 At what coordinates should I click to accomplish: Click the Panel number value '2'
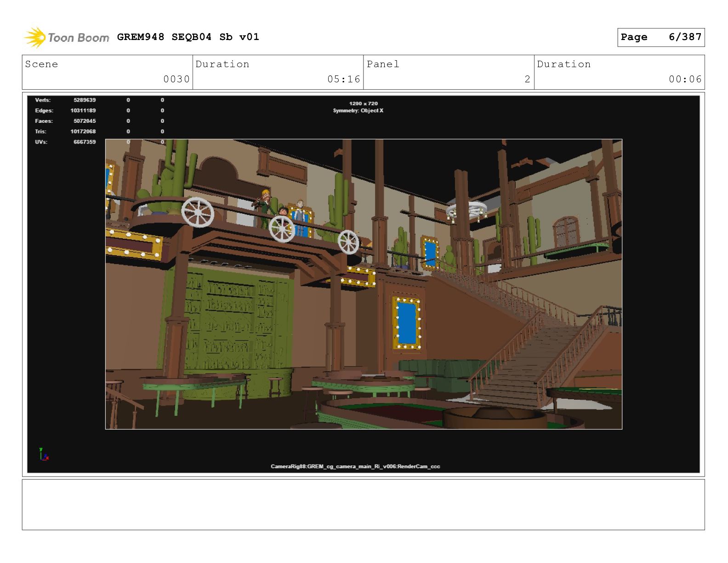pos(528,79)
